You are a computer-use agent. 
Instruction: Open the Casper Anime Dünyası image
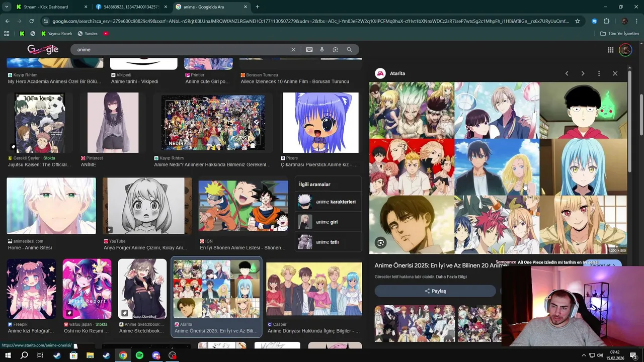pos(314,289)
